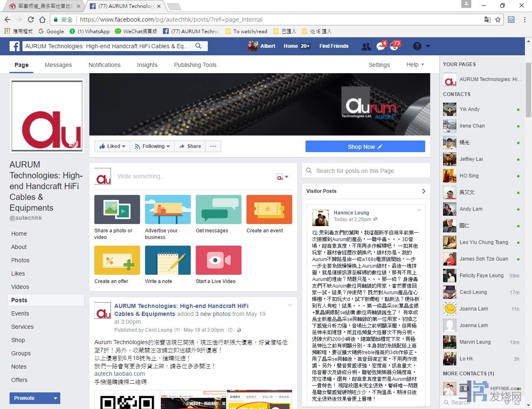Expand the Promote button dropdown
This screenshot has height=409, width=532.
(x=55, y=398)
